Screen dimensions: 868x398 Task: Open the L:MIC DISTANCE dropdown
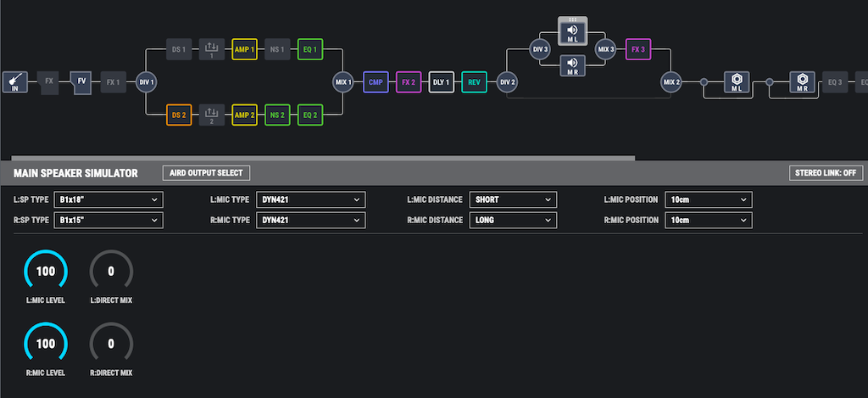[513, 199]
